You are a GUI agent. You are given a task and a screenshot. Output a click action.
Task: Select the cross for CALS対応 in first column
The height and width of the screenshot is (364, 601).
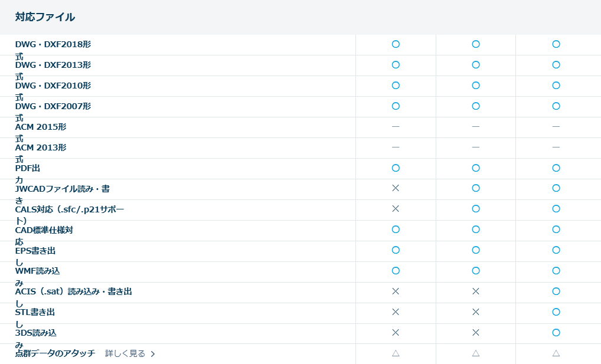pos(396,209)
